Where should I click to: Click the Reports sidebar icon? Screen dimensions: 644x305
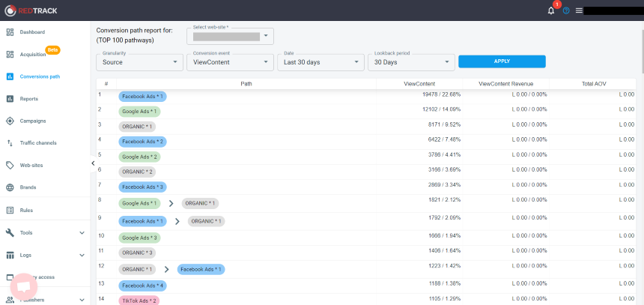point(10,99)
